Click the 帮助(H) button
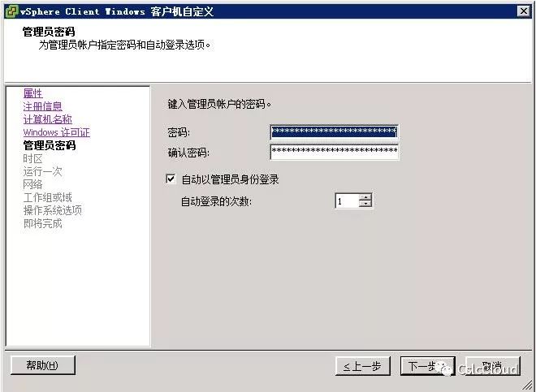 43,365
